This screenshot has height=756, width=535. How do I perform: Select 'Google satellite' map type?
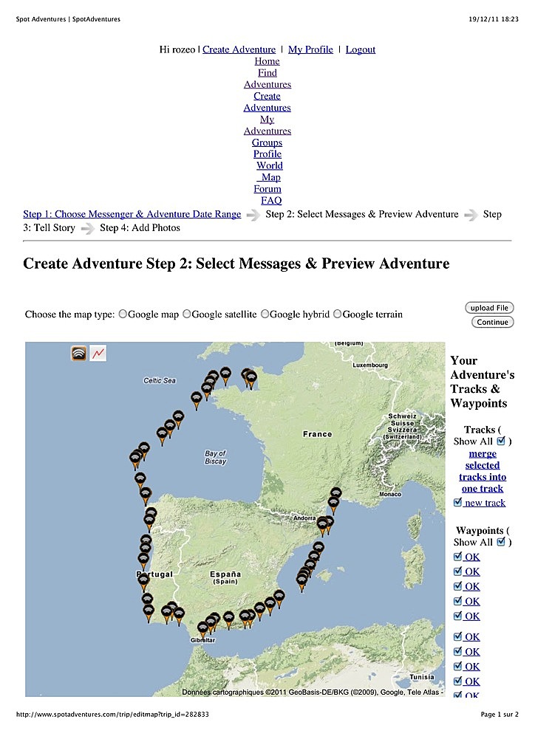(187, 314)
